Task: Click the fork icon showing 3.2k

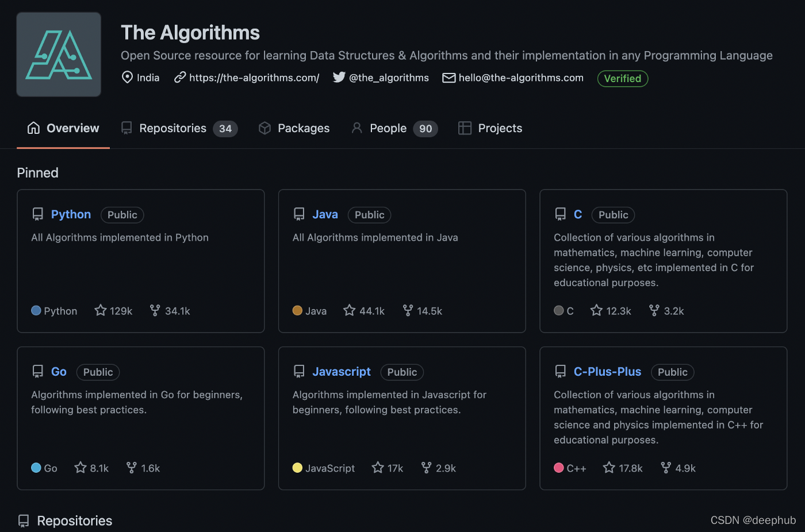Action: click(654, 310)
